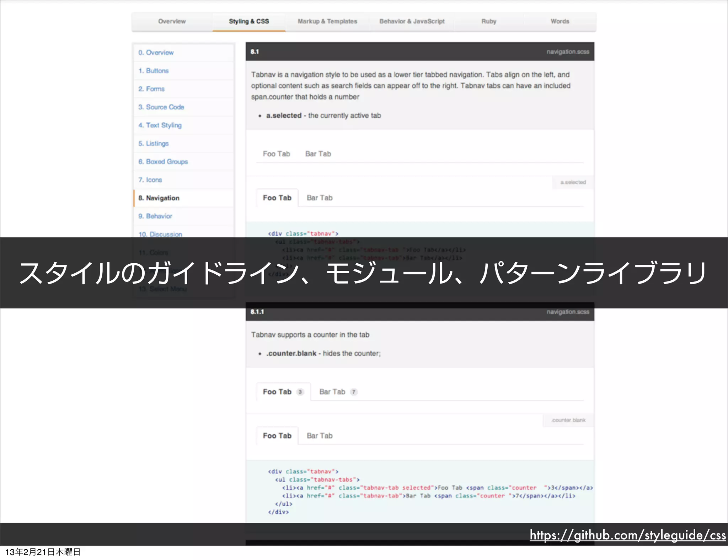Switch to Markup & Templates tab
This screenshot has width=728, height=560.
click(327, 21)
